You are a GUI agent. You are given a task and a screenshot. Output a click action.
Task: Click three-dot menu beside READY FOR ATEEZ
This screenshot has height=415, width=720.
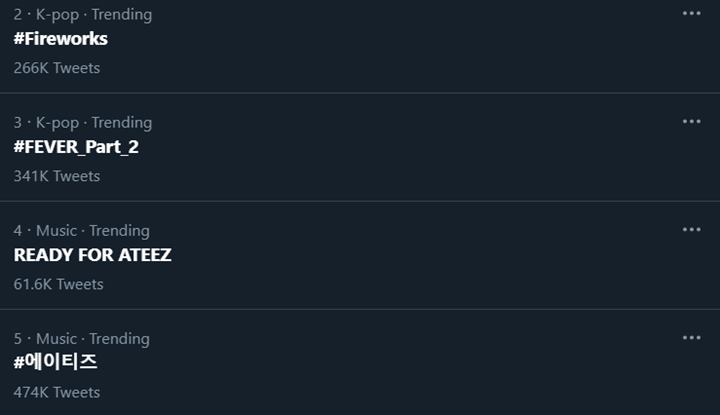coord(691,229)
